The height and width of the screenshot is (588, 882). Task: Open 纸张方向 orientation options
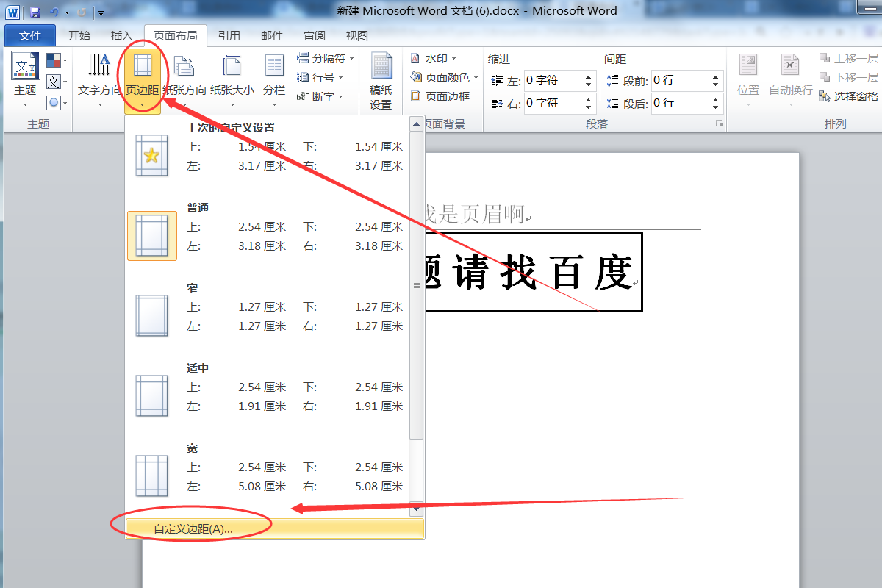tap(184, 81)
